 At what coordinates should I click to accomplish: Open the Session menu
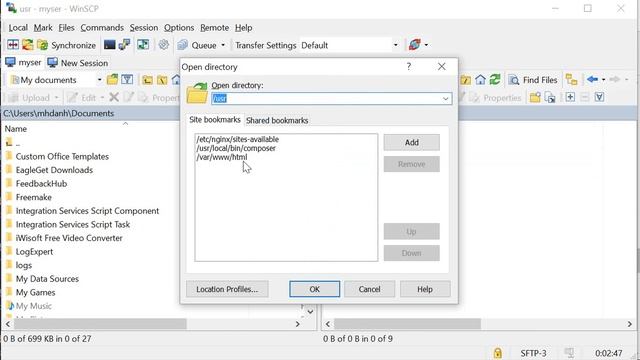144,28
